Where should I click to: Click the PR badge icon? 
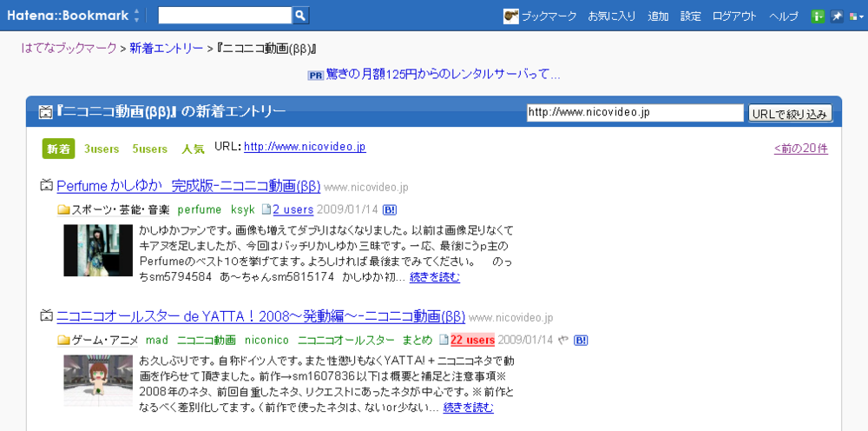(315, 76)
